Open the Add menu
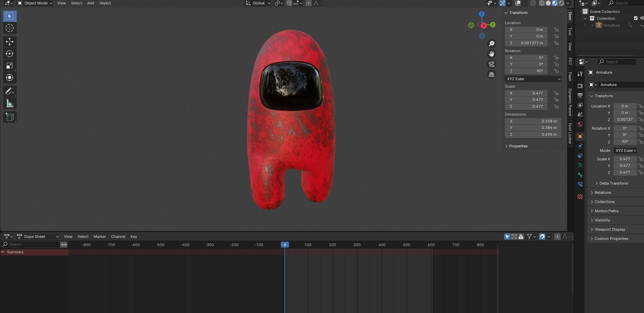 click(91, 3)
